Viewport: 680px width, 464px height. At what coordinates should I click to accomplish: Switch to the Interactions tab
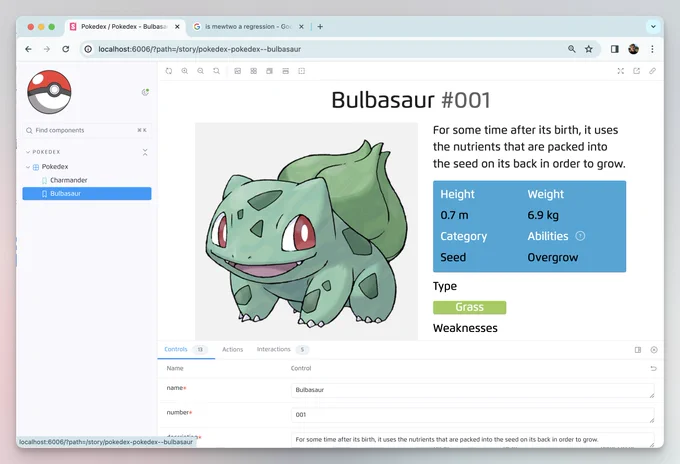tap(281, 350)
